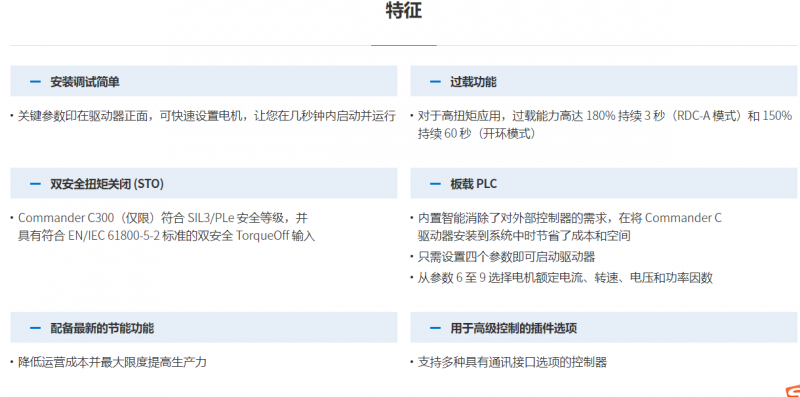Click the minus icon beside 安装调试简单
The height and width of the screenshot is (397, 800).
pyautogui.click(x=35, y=82)
